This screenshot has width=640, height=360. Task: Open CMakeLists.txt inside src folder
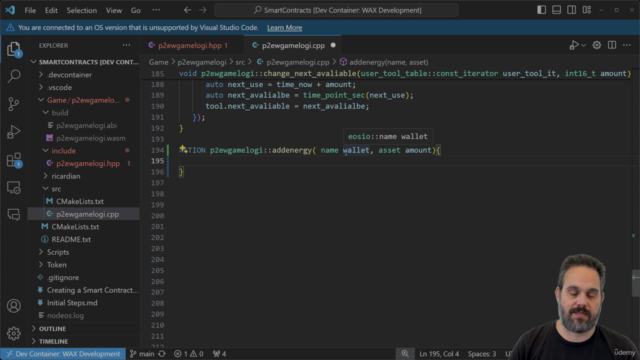click(84, 201)
